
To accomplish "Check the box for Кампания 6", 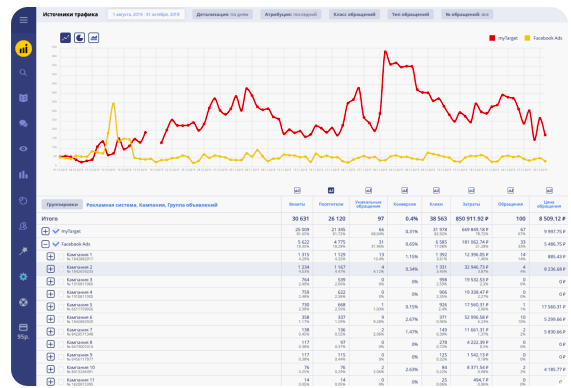I will [61, 319].
